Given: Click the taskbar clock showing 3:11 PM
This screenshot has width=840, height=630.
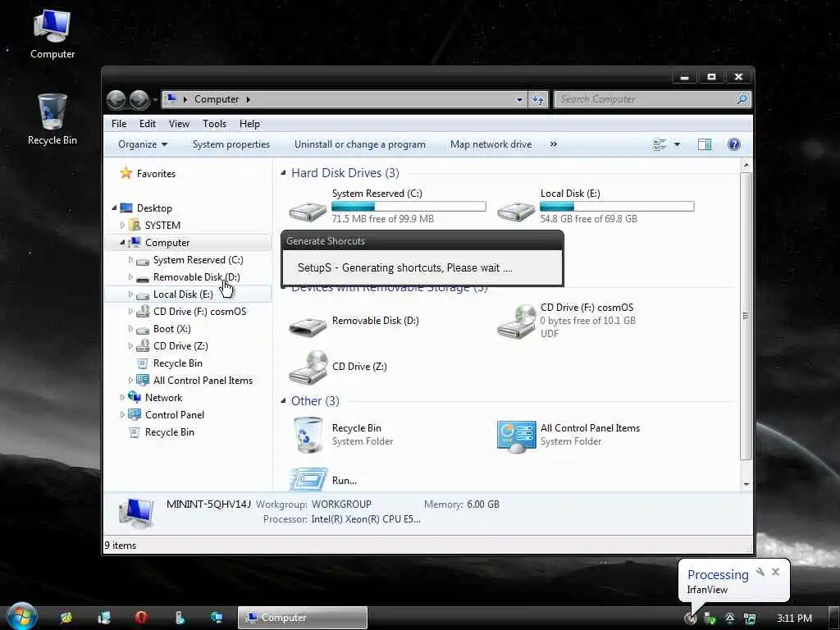Looking at the screenshot, I should point(794,619).
